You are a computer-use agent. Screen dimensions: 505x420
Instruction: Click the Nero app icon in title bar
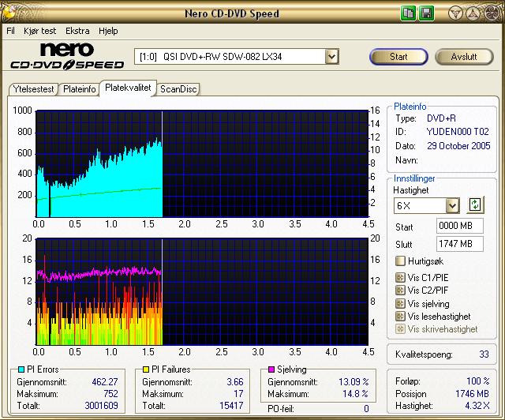tap(9, 13)
